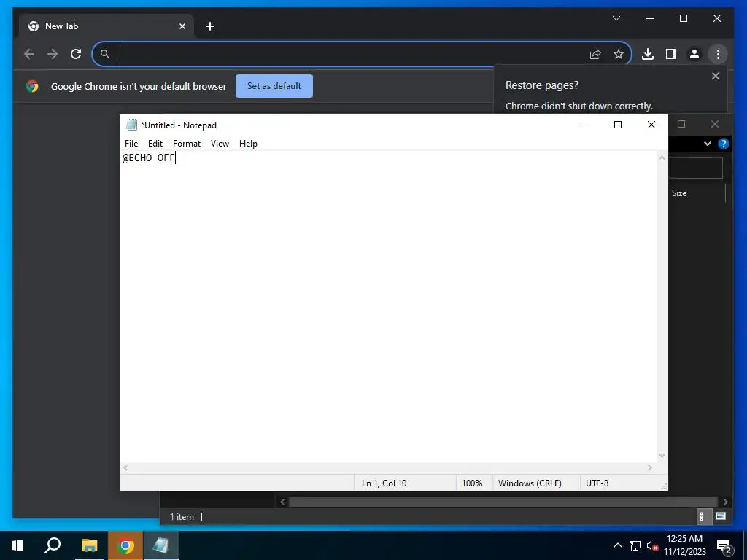Click Windows (CRLF) status entry
The image size is (747, 560).
[x=530, y=483]
